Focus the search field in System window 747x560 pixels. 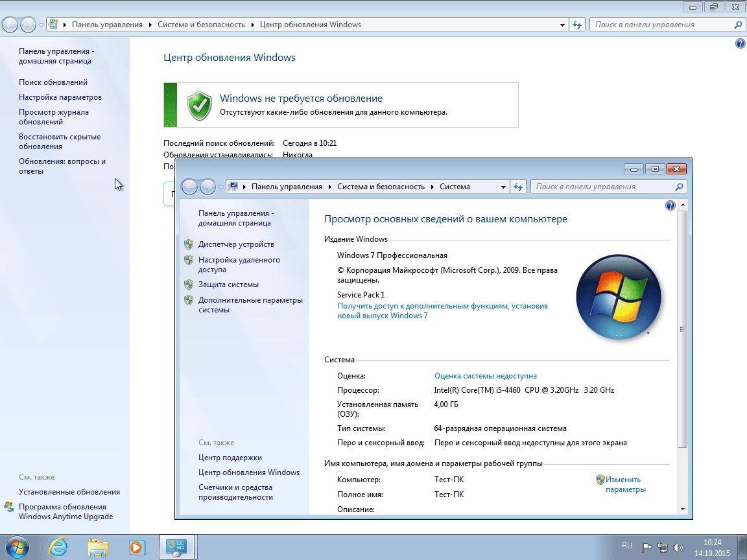click(603, 187)
